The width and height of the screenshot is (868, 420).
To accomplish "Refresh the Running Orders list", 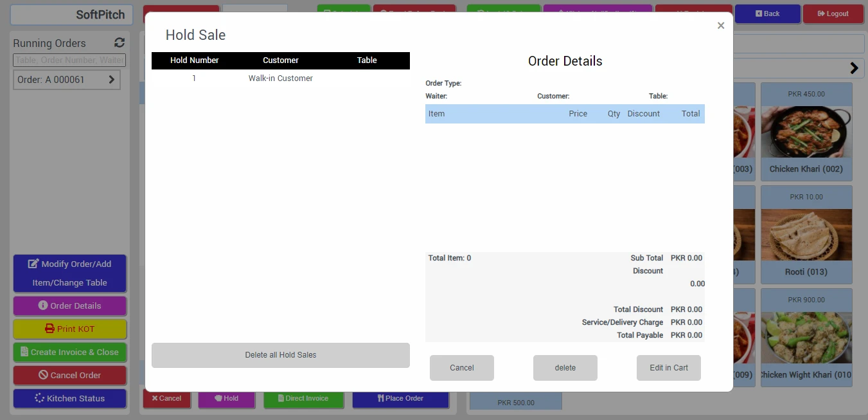I will 120,43.
